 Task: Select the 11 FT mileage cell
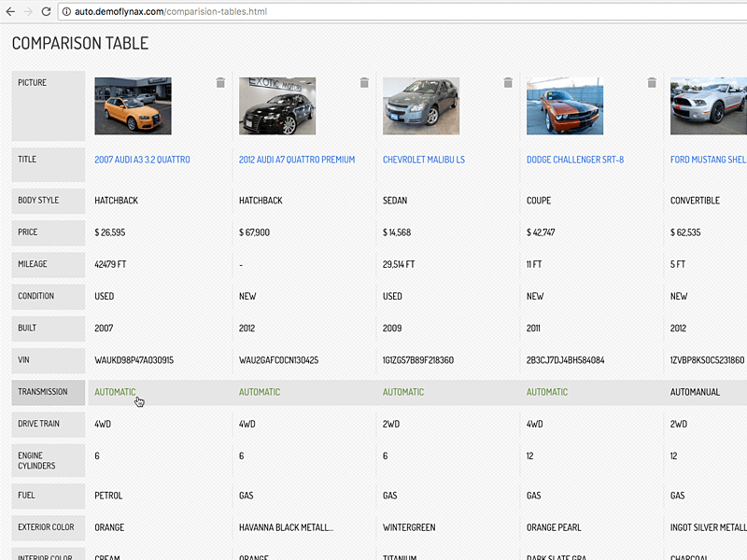click(x=534, y=264)
